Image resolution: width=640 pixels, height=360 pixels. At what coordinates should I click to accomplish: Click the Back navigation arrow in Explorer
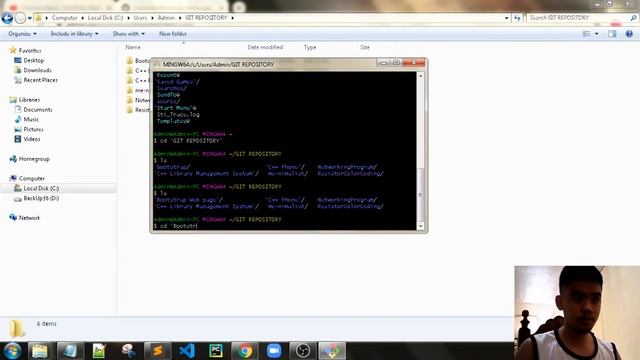point(7,18)
